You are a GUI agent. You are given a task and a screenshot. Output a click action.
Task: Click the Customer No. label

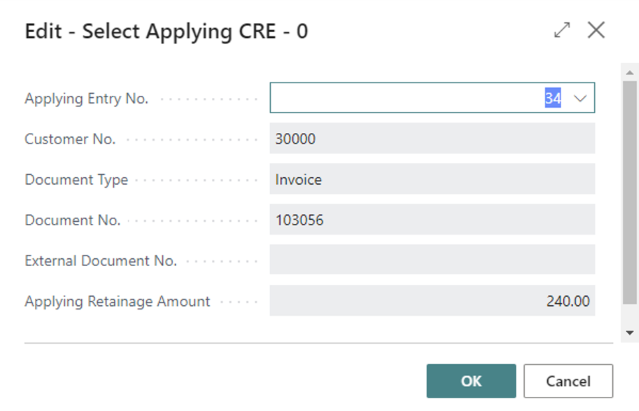(x=70, y=139)
